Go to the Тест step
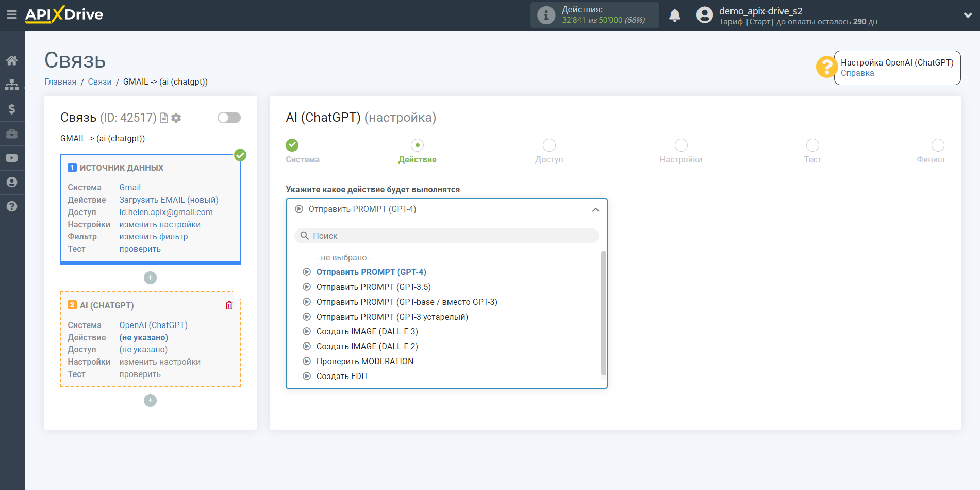Viewport: 980px width, 490px height. (x=812, y=145)
